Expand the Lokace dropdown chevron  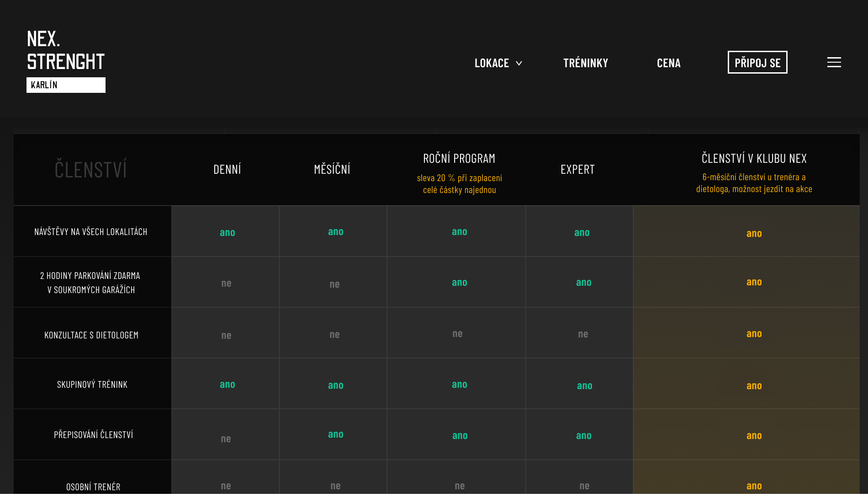point(519,63)
